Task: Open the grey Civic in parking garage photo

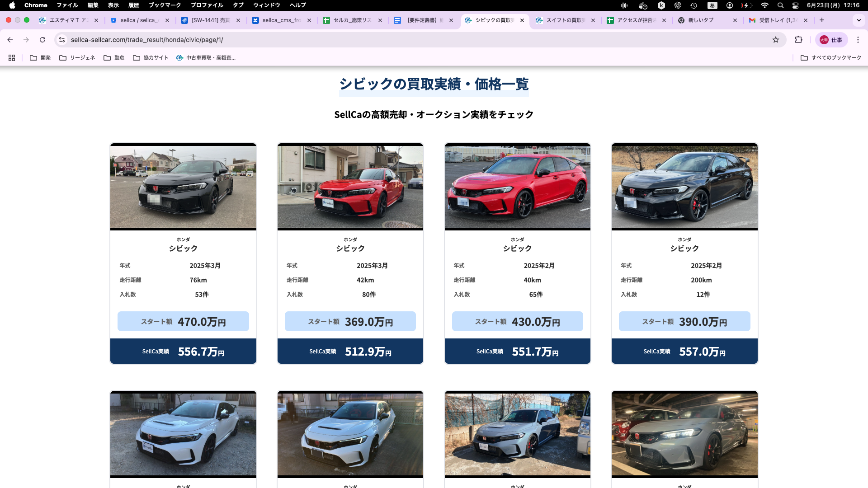Action: pos(684,434)
